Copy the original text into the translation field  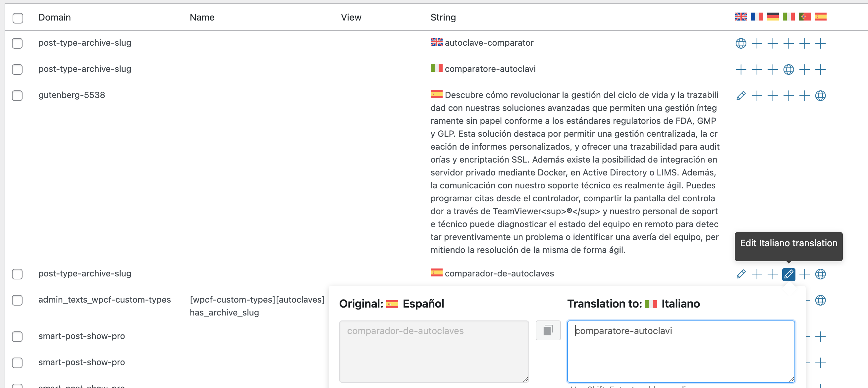point(548,330)
